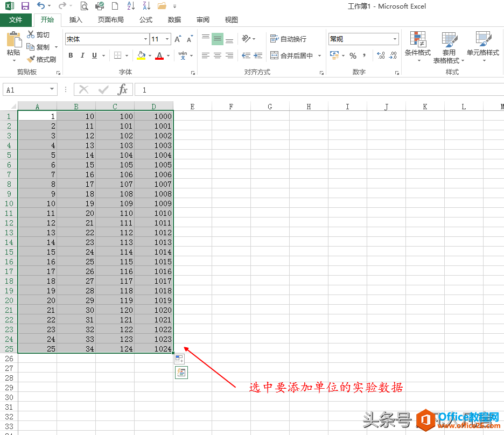Expand the 单元格样式 cell styles menu
The width and height of the screenshot is (504, 435).
coord(483,47)
